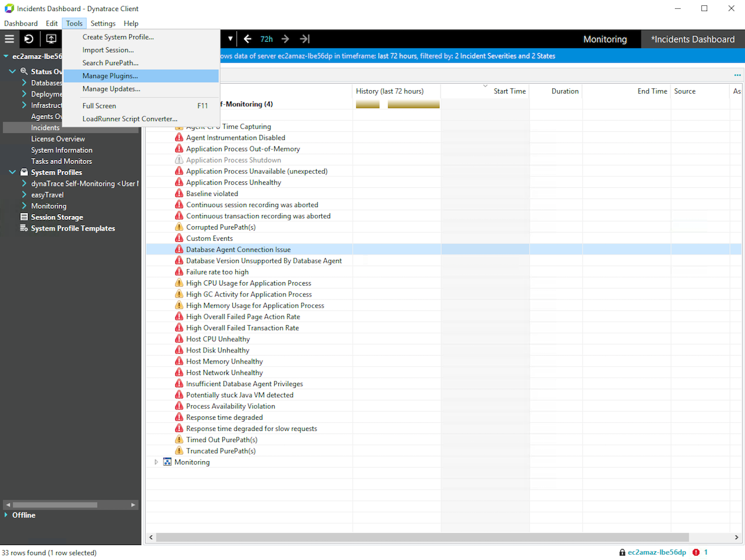Image resolution: width=745 pixels, height=560 pixels.
Task: Open the hamburger menu icon
Action: [x=9, y=39]
